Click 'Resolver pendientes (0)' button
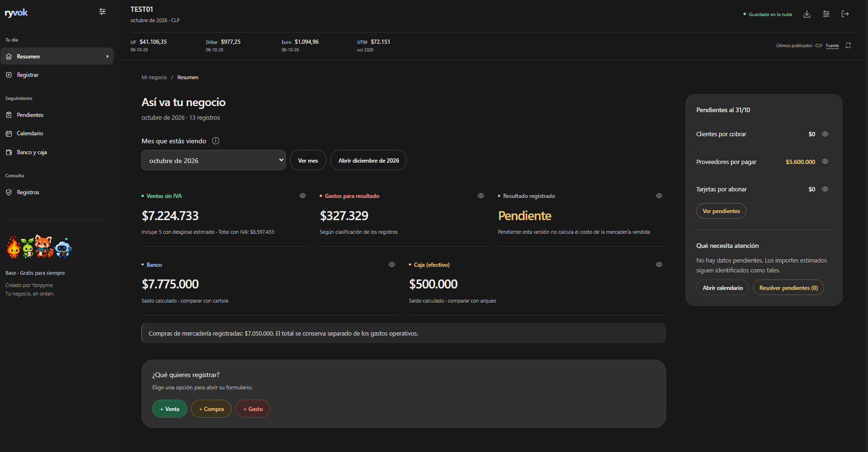 click(x=788, y=288)
